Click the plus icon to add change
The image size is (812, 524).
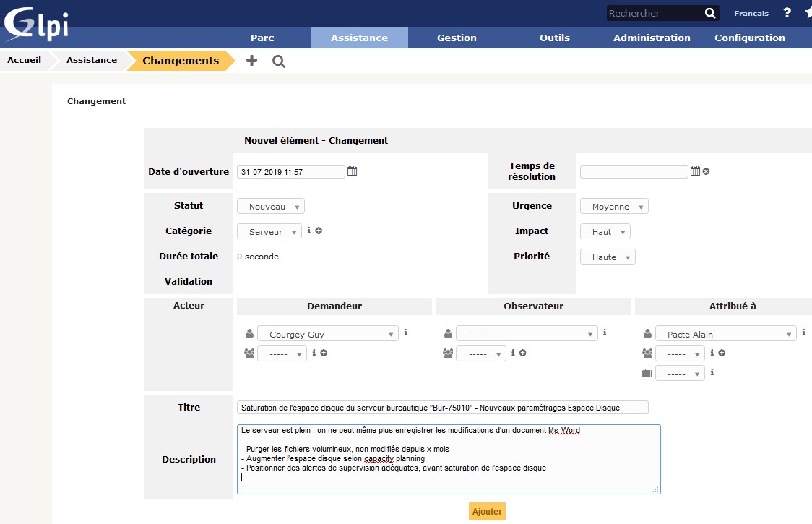(251, 61)
